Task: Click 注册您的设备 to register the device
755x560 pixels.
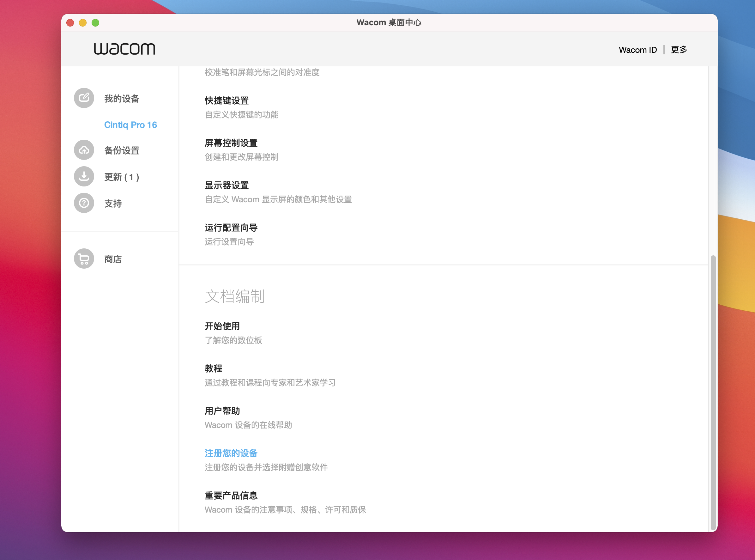Action: pos(230,453)
